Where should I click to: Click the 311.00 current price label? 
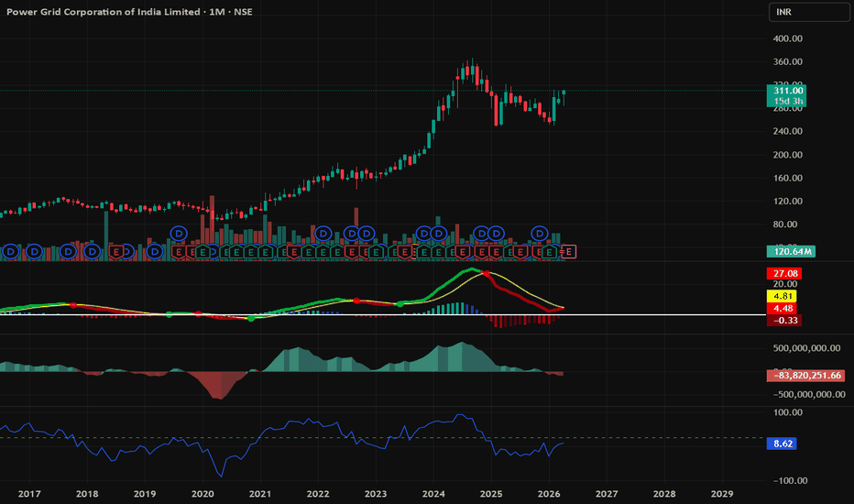pyautogui.click(x=787, y=91)
